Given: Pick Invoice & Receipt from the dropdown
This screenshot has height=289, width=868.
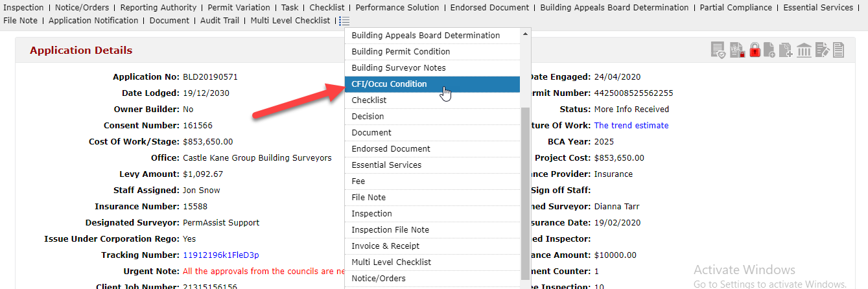Looking at the screenshot, I should [x=432, y=246].
